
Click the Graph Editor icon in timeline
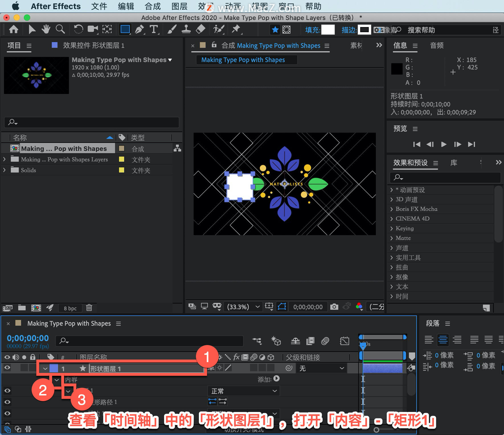point(345,341)
